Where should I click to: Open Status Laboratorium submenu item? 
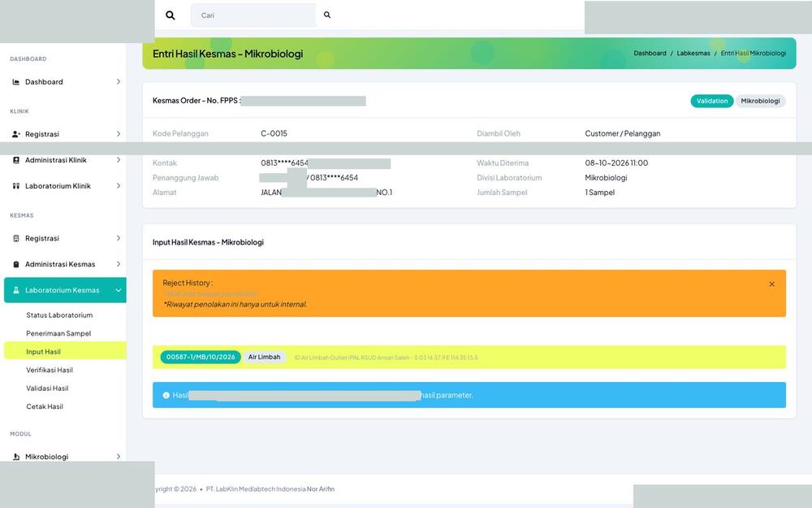(59, 315)
